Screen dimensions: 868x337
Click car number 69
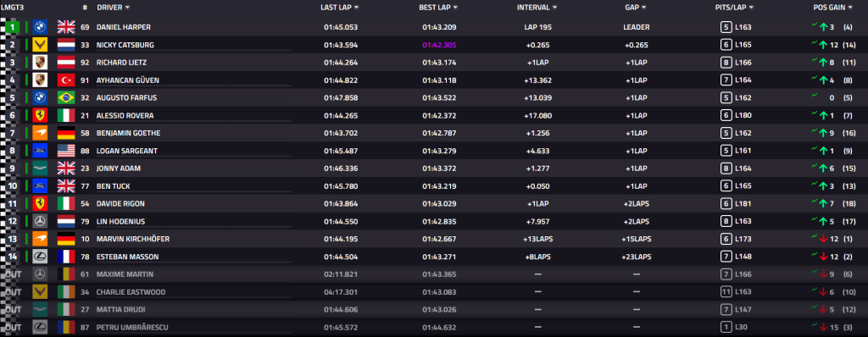[x=85, y=27]
